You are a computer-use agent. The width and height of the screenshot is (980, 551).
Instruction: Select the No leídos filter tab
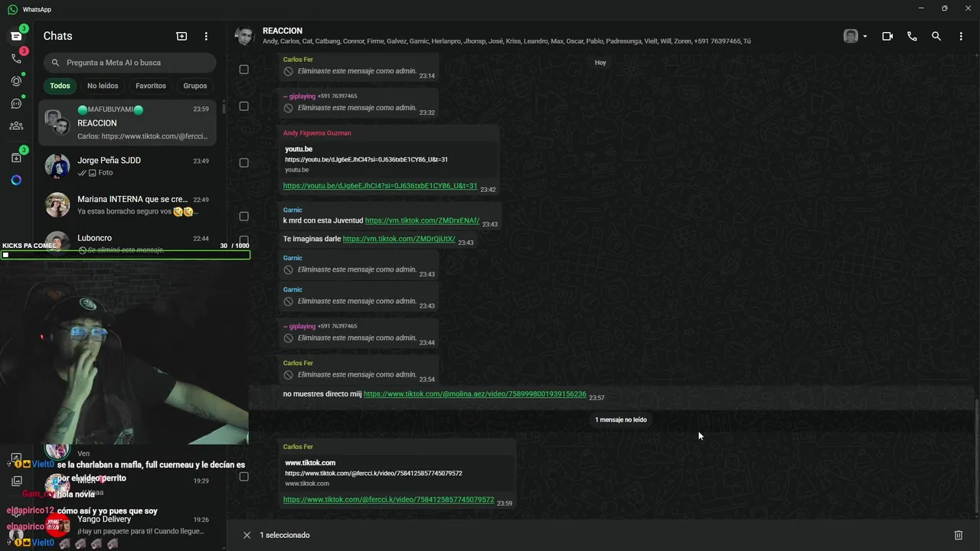click(x=103, y=86)
